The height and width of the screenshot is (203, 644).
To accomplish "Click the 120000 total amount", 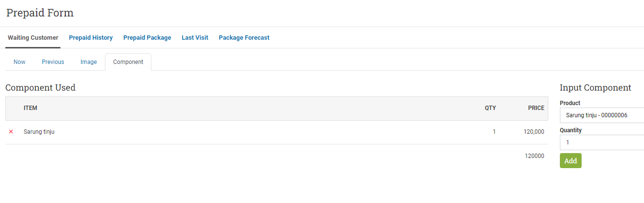I will click(x=535, y=156).
